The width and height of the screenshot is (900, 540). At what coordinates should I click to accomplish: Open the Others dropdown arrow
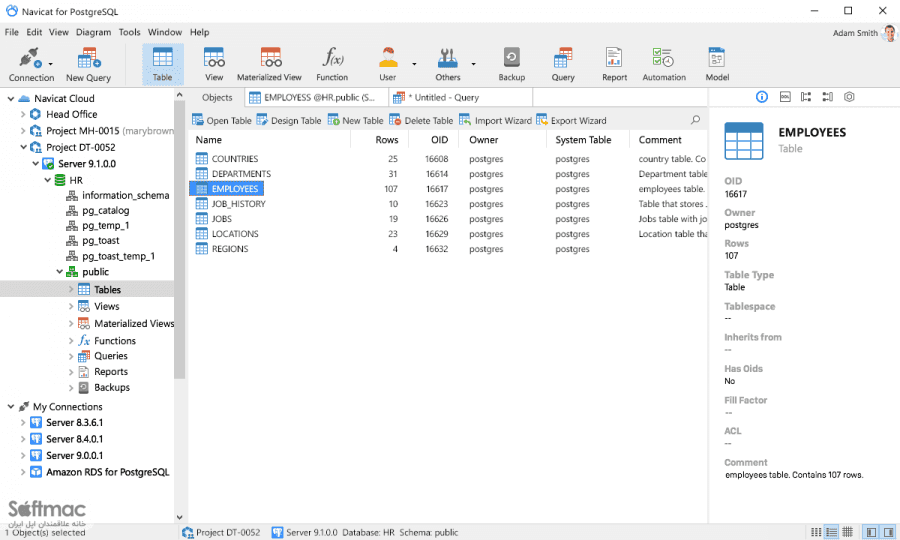click(x=474, y=64)
